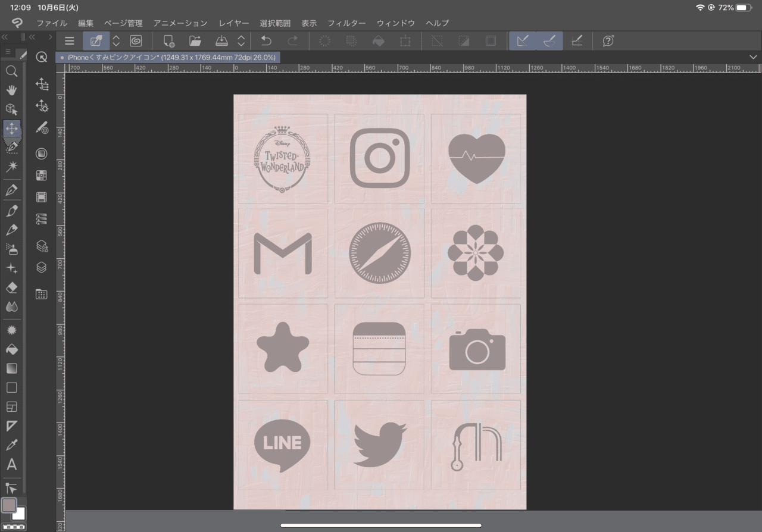762x532 pixels.
Task: Expand the panel dock with right chevron
Action: [50, 37]
